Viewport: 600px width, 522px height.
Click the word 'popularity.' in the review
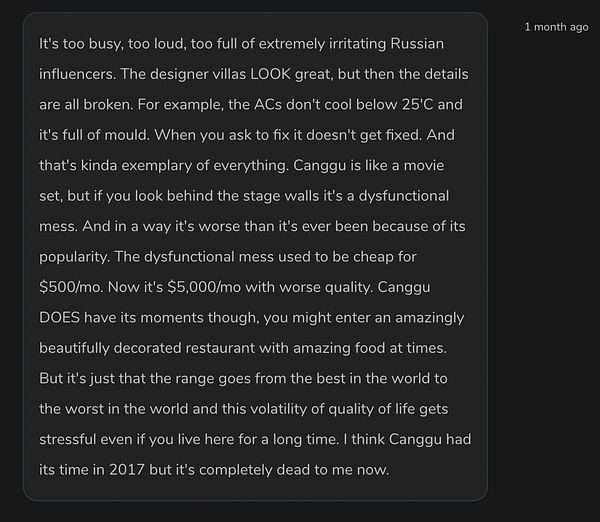click(75, 257)
